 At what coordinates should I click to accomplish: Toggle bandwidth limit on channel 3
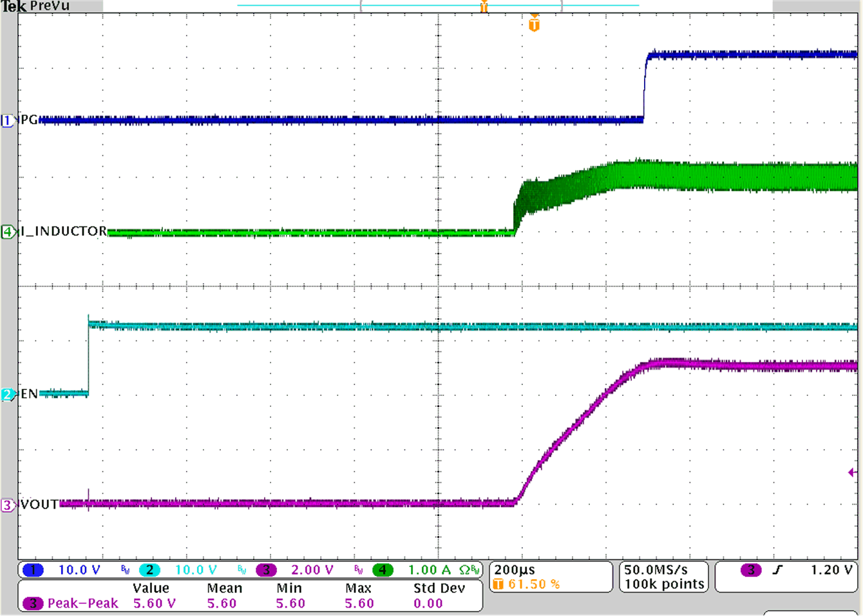point(357,569)
